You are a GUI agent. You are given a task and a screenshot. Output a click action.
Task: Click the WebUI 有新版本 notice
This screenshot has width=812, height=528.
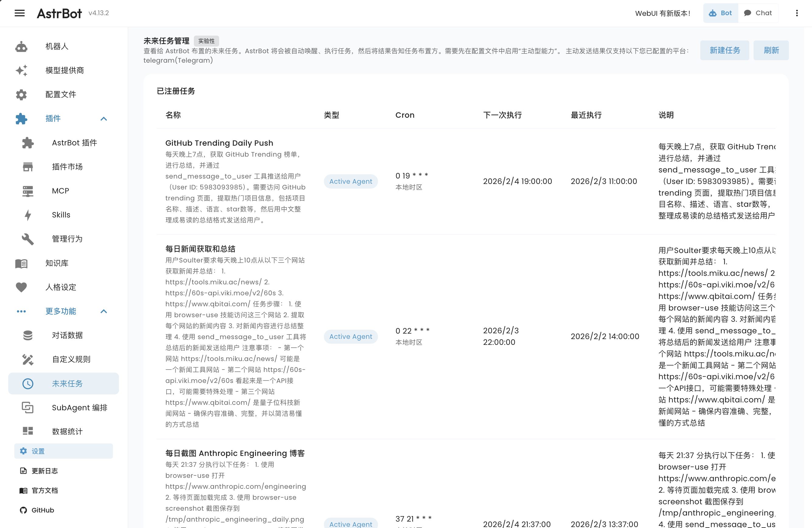pos(663,13)
